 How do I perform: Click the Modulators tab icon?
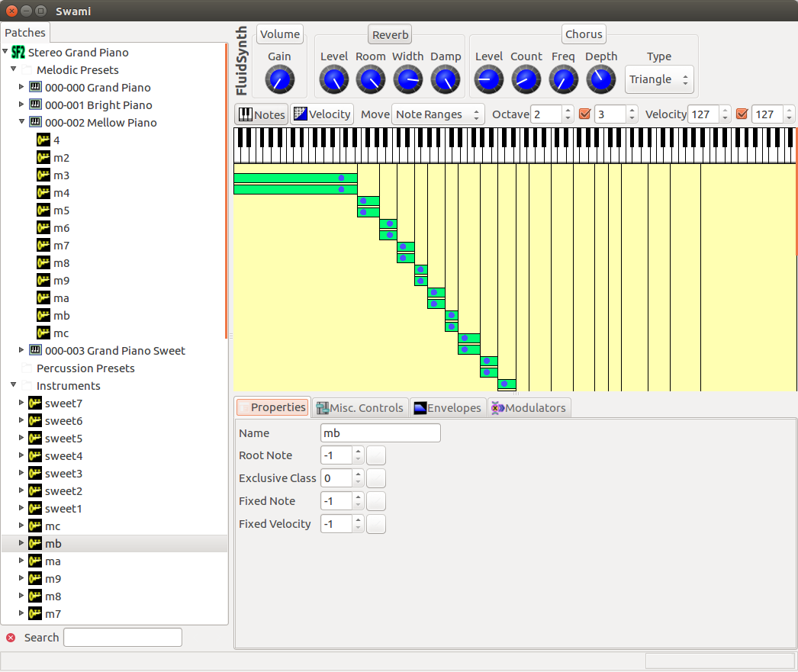(x=497, y=408)
